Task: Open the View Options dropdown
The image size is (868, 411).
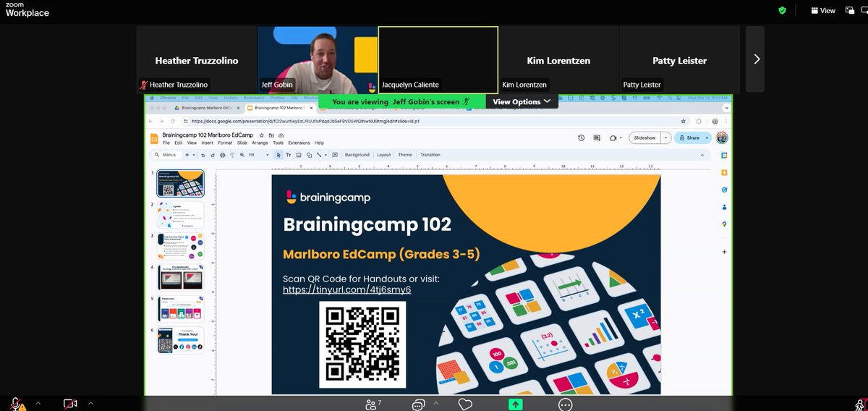Action: (x=522, y=102)
